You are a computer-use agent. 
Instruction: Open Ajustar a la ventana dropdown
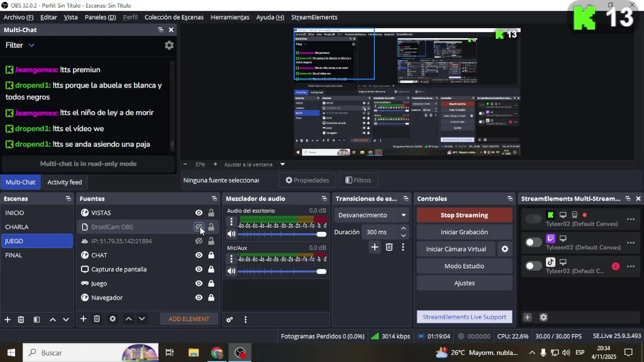282,164
